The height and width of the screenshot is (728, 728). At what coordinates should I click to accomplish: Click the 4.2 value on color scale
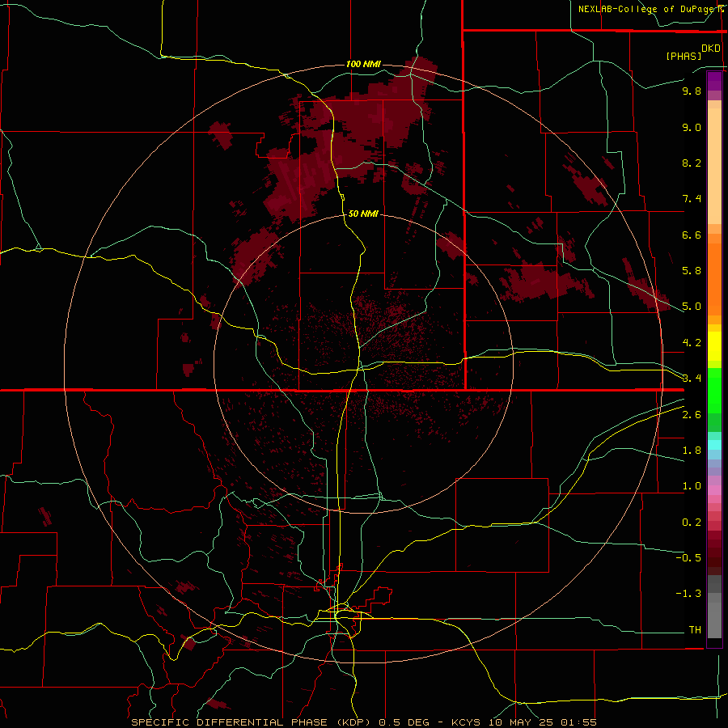[692, 343]
